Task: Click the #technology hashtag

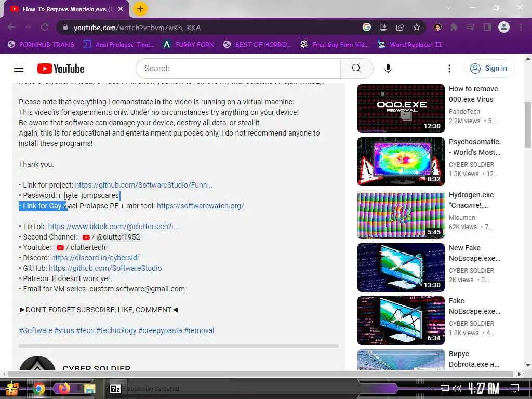Action: [116, 330]
